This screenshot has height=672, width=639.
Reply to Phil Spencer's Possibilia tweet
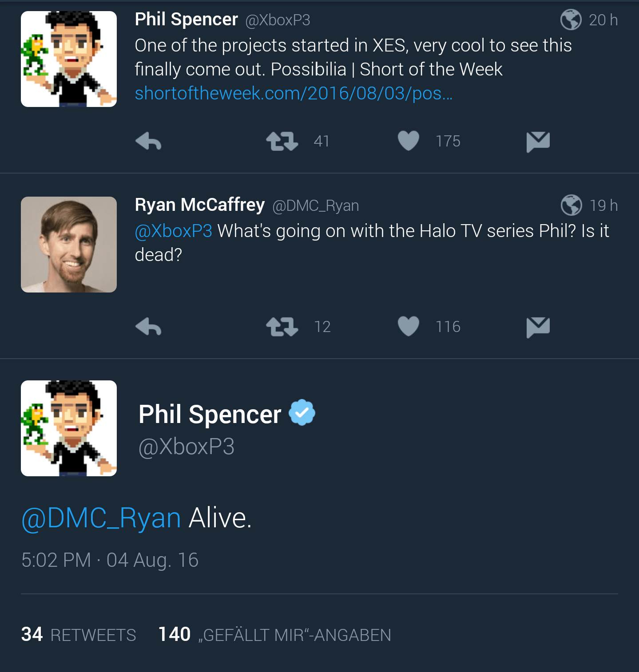(x=148, y=141)
